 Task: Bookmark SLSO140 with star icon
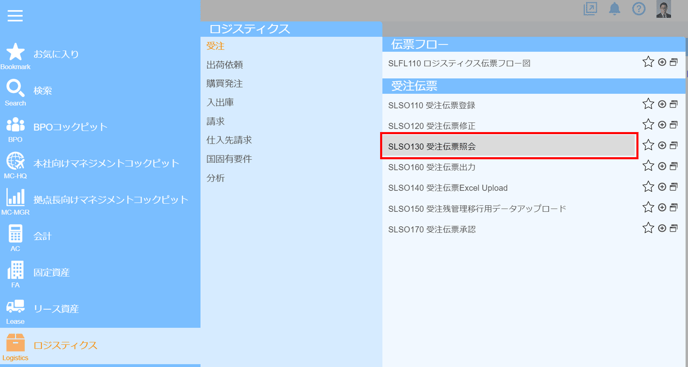[x=648, y=187]
